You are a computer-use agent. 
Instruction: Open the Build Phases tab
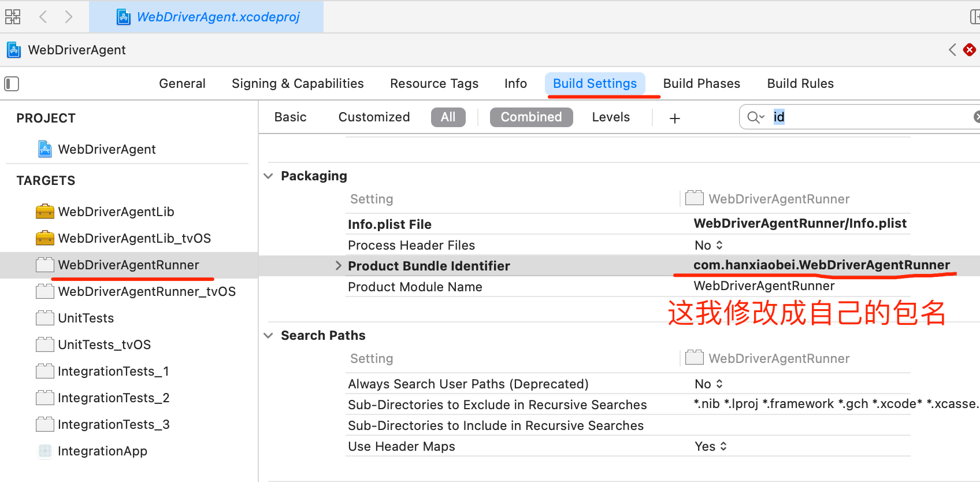pos(701,84)
